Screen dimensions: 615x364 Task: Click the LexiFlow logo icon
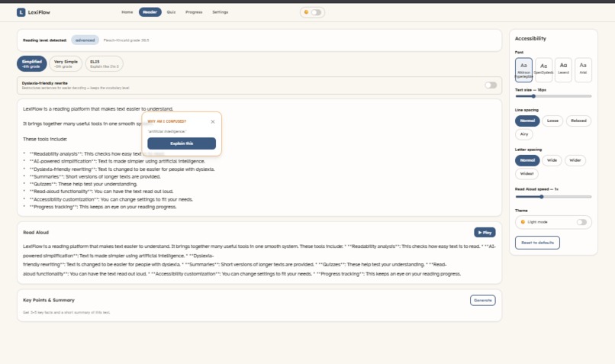pyautogui.click(x=21, y=12)
